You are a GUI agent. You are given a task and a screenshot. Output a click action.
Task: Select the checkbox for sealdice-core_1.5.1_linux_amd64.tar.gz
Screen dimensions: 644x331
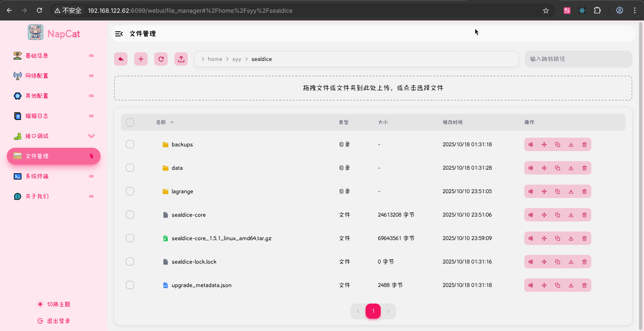[x=130, y=238]
